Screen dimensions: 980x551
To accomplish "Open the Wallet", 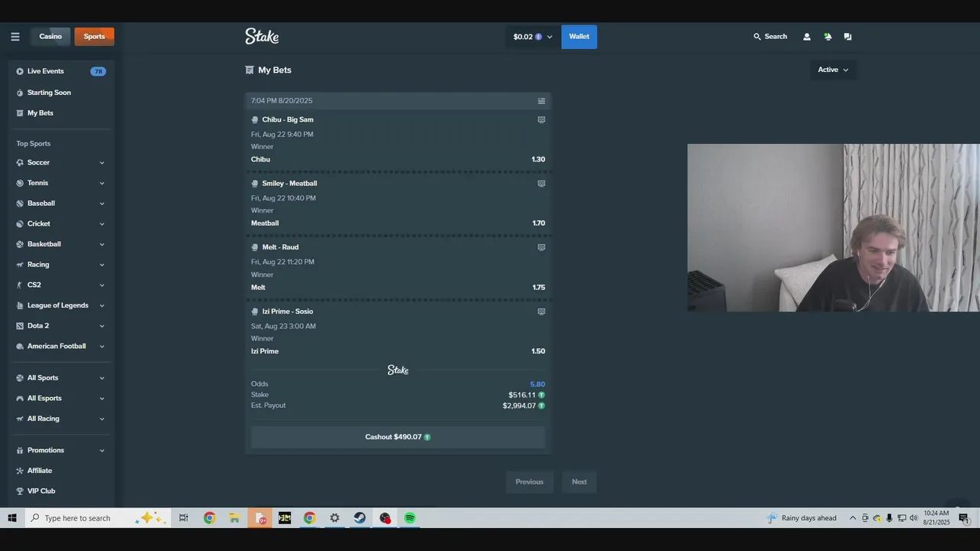I will click(x=579, y=37).
